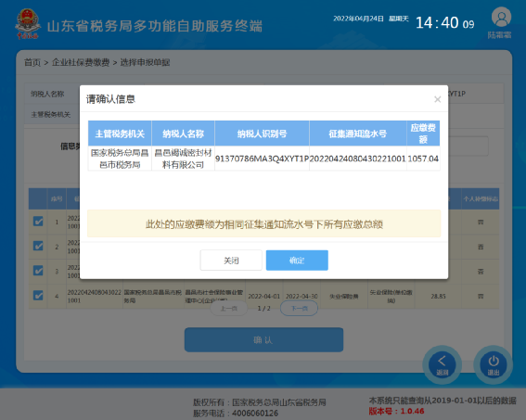Toggle the checkbox for row 1
The height and width of the screenshot is (420, 526).
[38, 222]
